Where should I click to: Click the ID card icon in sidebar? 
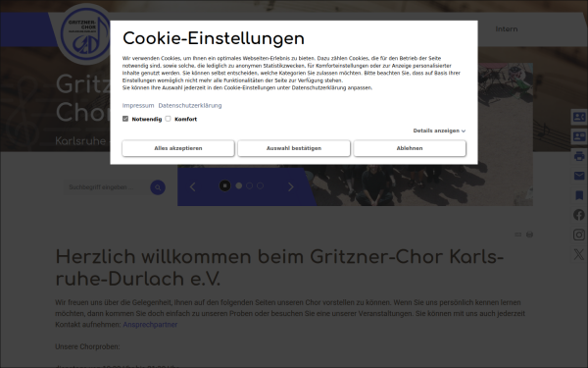(579, 136)
